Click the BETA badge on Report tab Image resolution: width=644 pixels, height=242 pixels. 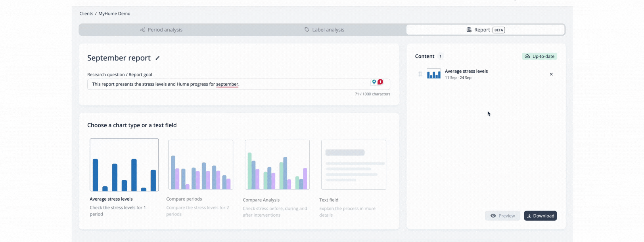[x=499, y=30]
